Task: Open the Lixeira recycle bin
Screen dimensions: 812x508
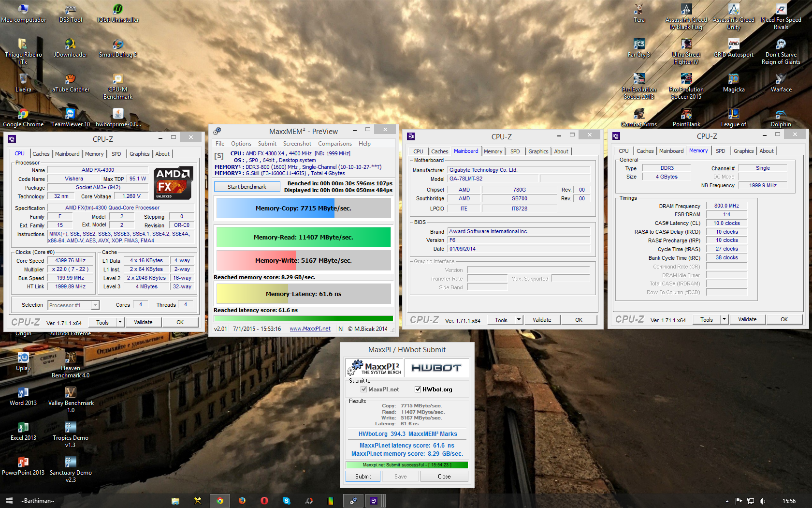Action: click(x=23, y=83)
